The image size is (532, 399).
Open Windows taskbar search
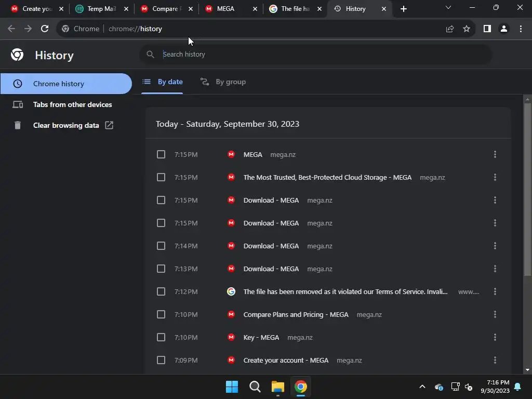[x=255, y=387]
